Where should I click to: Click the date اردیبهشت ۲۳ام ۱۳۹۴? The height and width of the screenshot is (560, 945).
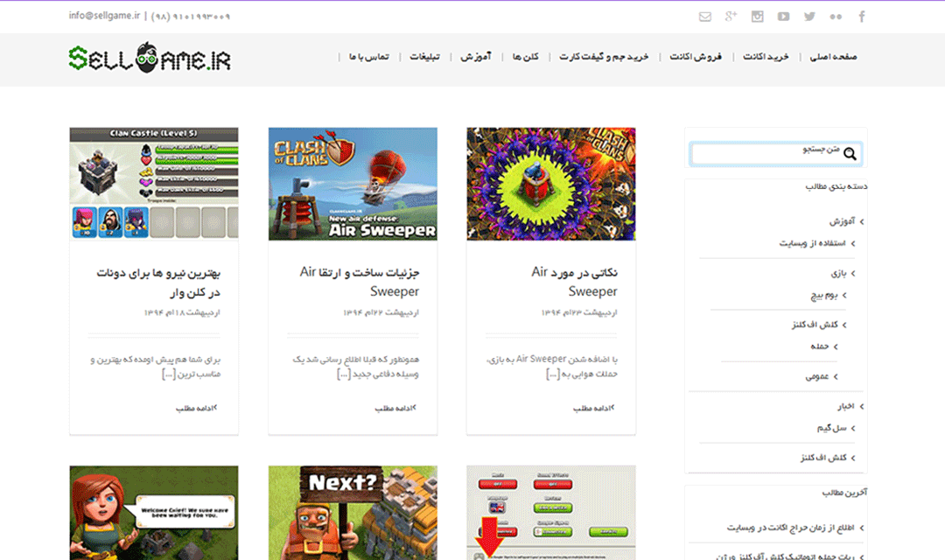point(579,313)
